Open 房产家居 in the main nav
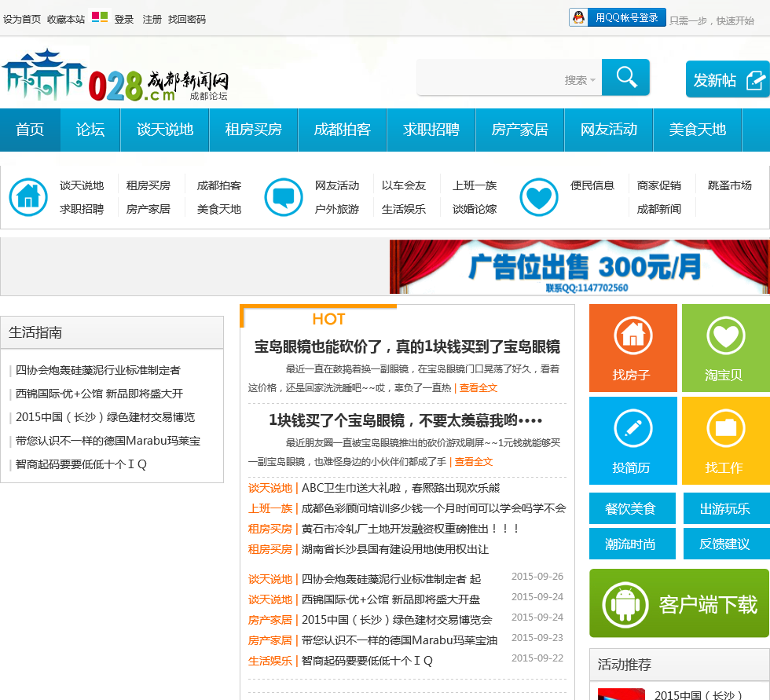This screenshot has width=770, height=700. click(x=520, y=130)
